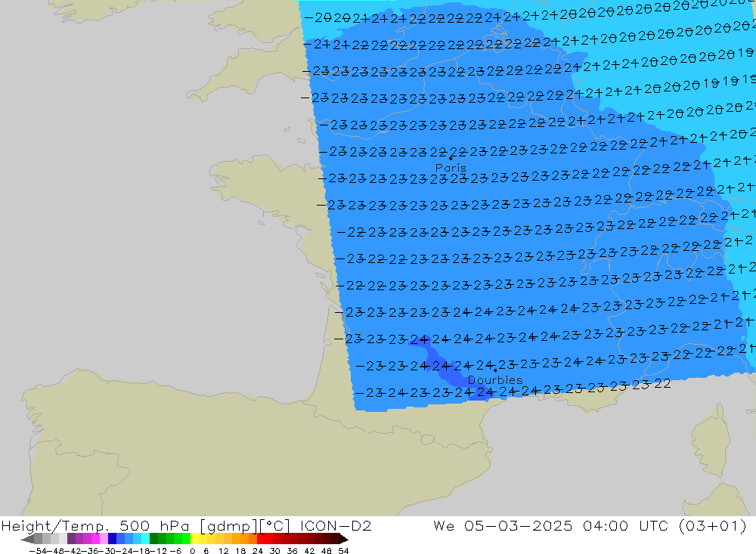Pick the bright red legend swatch

[x=261, y=539]
